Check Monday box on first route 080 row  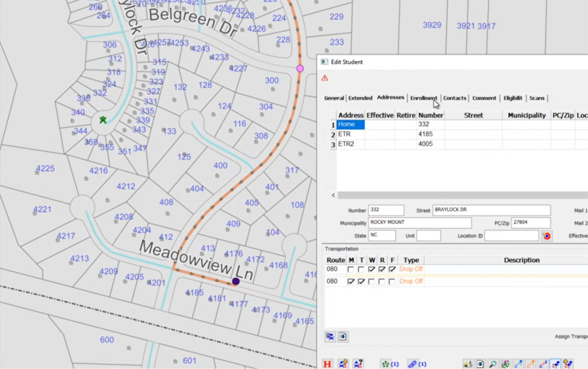coord(351,269)
